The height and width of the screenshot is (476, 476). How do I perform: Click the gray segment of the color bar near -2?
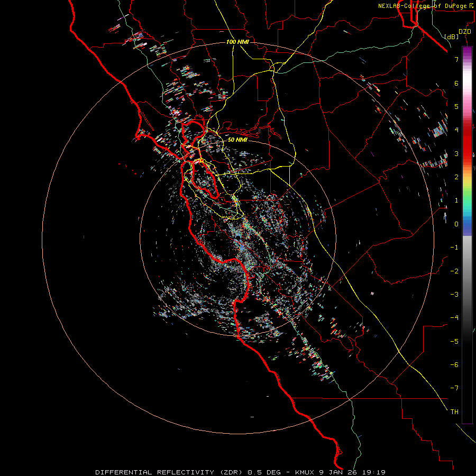467,271
